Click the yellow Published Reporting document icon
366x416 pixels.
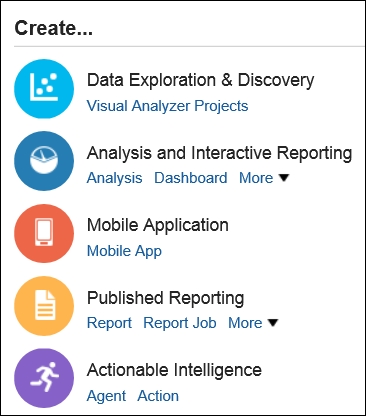click(44, 306)
